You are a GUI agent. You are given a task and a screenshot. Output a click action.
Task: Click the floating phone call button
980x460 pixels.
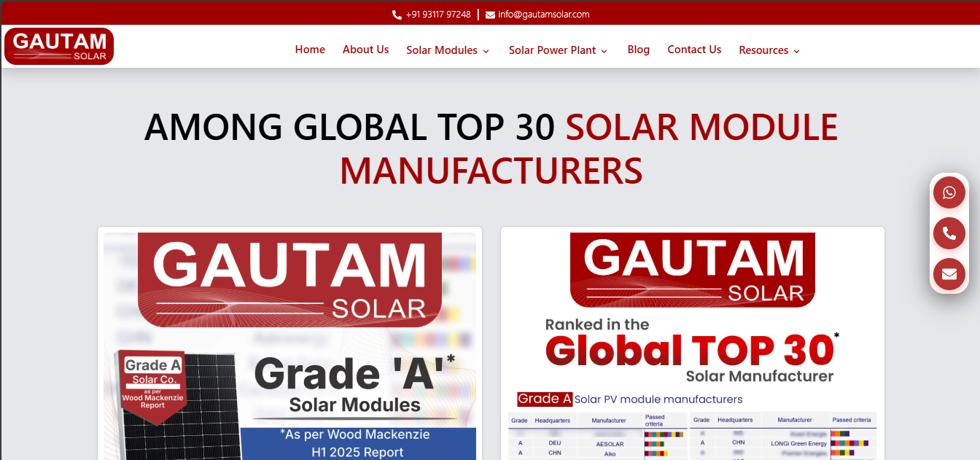pos(949,233)
